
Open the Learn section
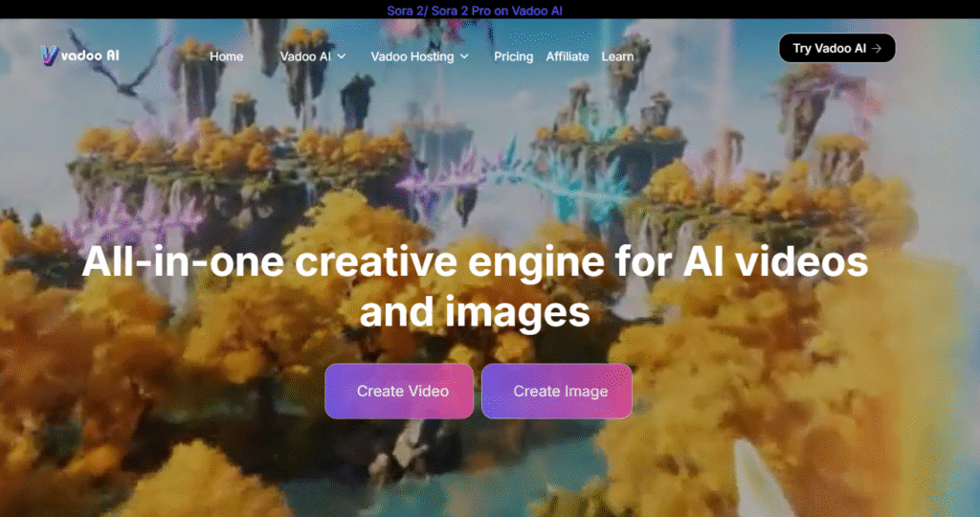(617, 56)
